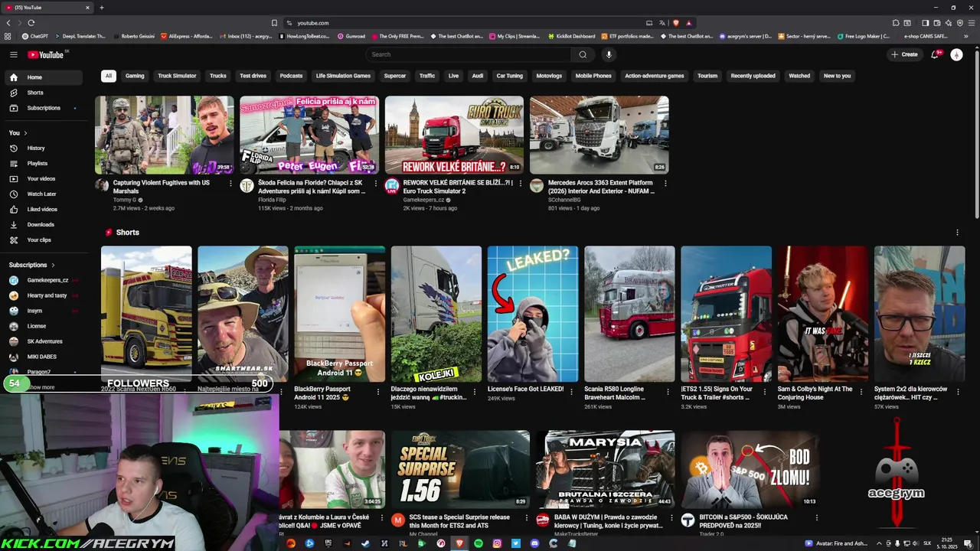Play the BITCOIN a S&P500 video thumbnail
Screen dimensions: 980x551
[750, 469]
